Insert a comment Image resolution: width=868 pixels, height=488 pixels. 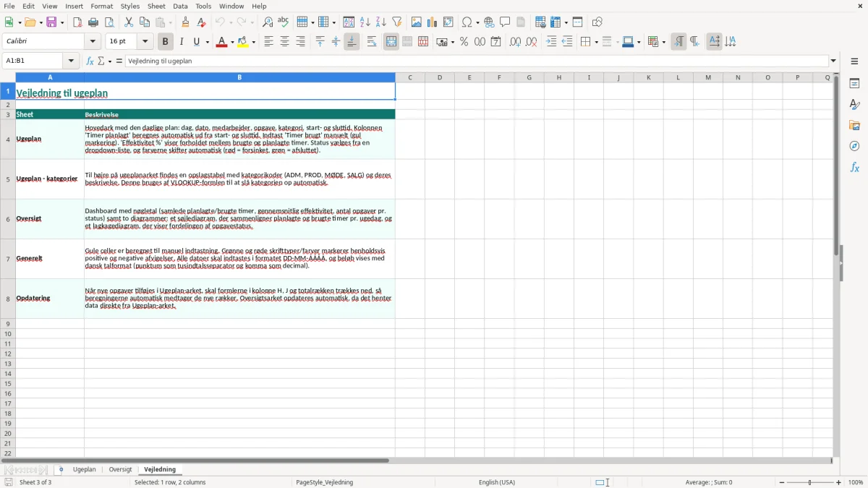pos(505,22)
